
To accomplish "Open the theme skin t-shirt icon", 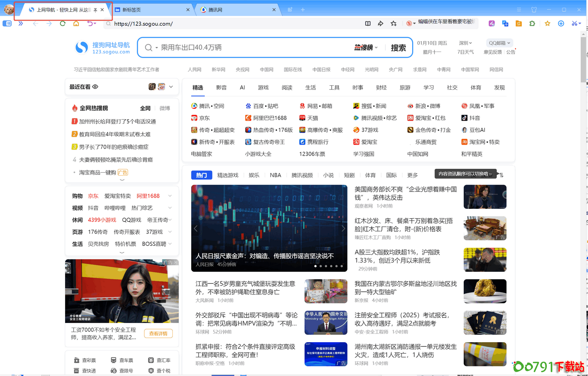I will (534, 10).
